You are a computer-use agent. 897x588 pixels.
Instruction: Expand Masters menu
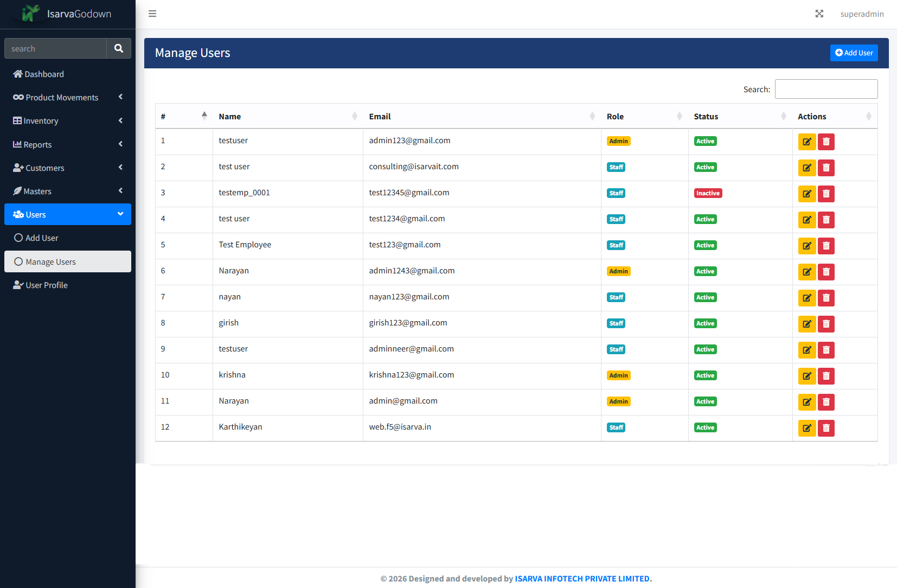coord(68,191)
